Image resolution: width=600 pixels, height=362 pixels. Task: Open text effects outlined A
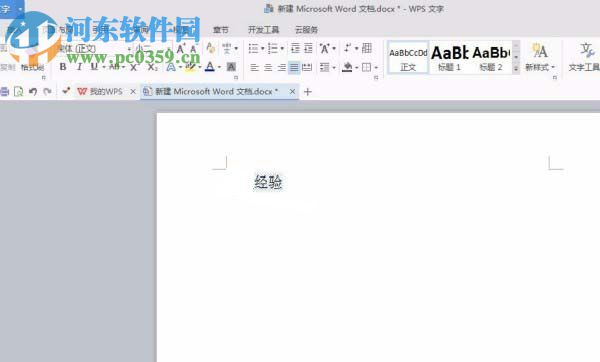(171, 67)
